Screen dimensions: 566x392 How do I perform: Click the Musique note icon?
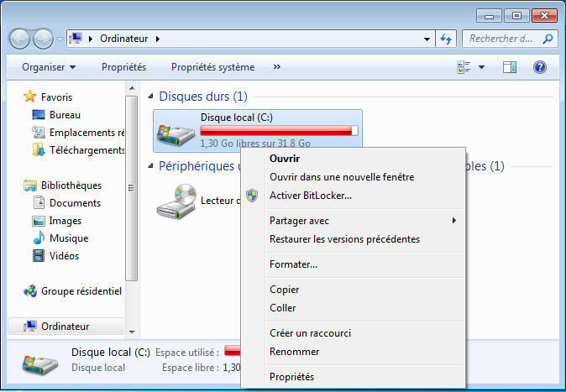[39, 238]
